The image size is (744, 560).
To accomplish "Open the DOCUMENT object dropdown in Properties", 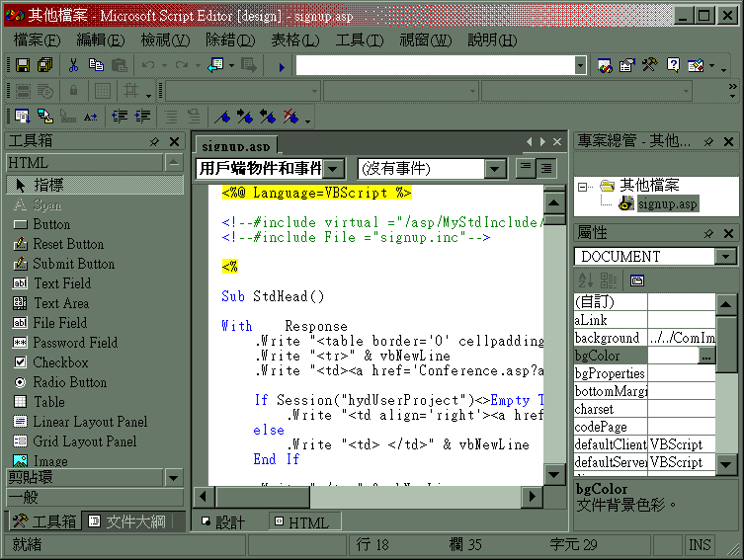I will tap(725, 257).
